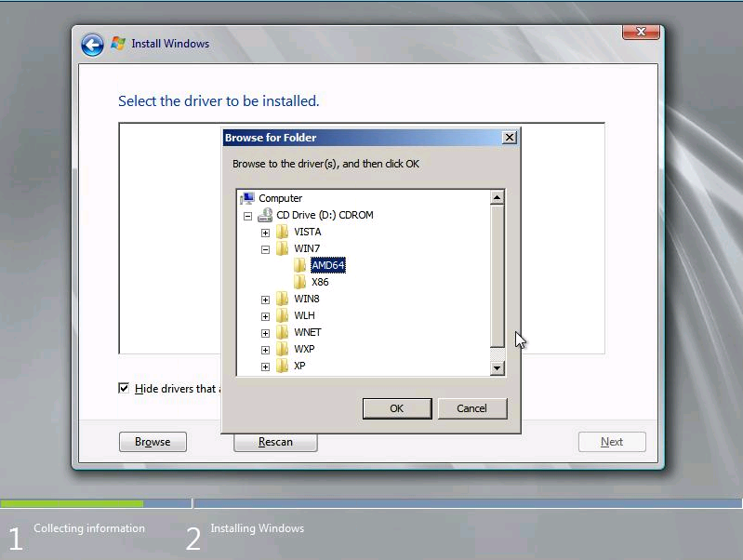Click the installation progress bar

[x=371, y=503]
